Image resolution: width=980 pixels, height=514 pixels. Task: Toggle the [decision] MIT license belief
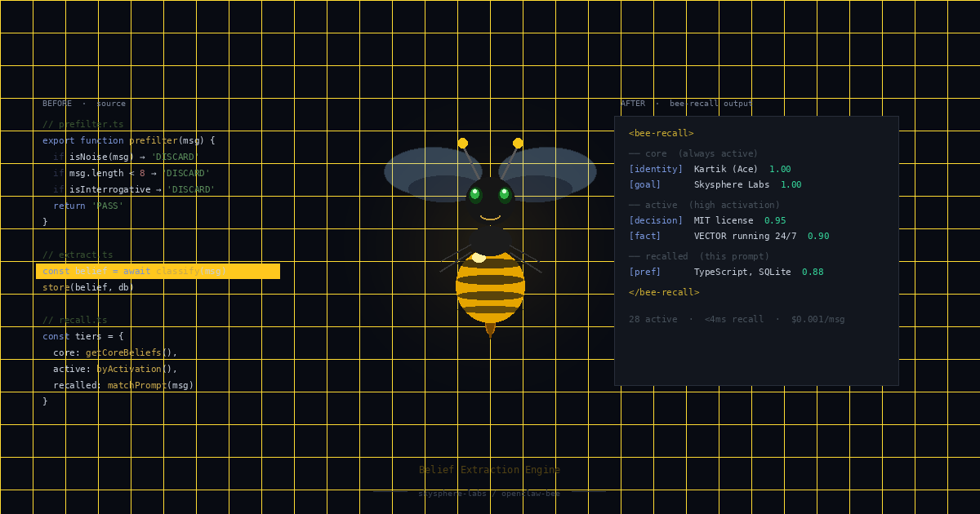click(657, 220)
